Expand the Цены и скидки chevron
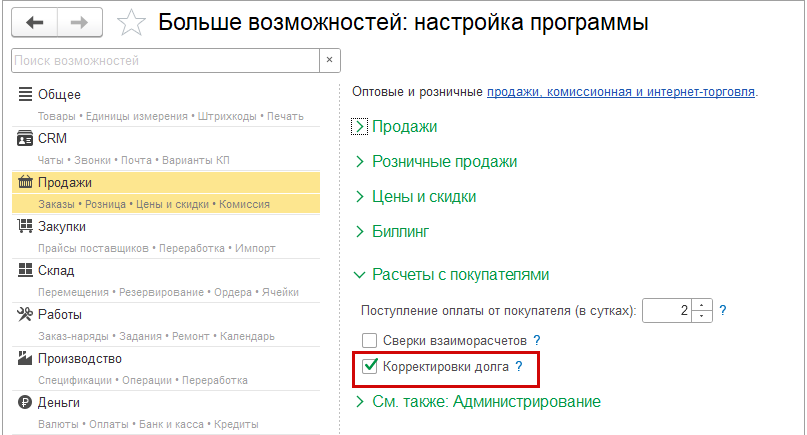807x435 pixels. (359, 197)
